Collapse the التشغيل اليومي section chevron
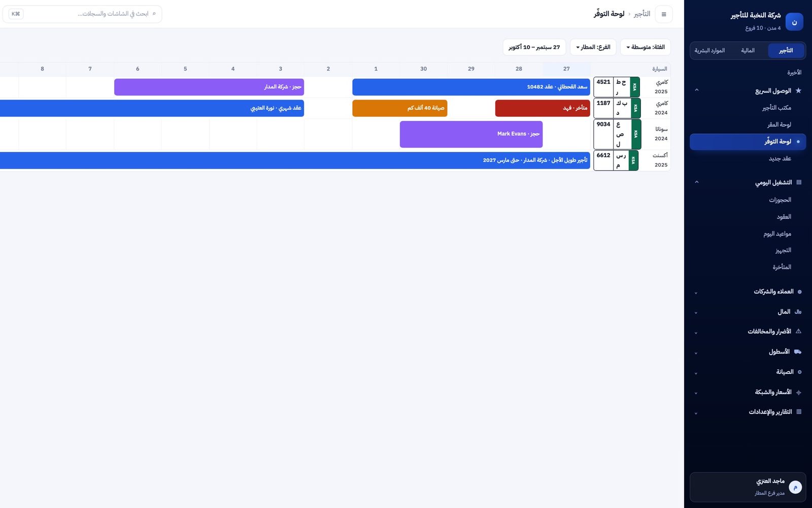This screenshot has width=812, height=508. tap(696, 182)
